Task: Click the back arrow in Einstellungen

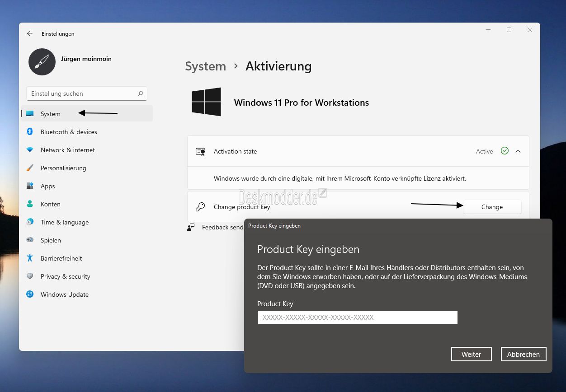Action: point(30,33)
